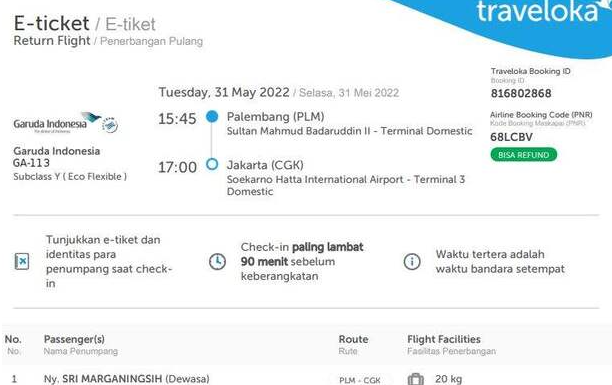612x385 pixels.
Task: Click the luggage icon next to 20 kg
Action: point(416,379)
